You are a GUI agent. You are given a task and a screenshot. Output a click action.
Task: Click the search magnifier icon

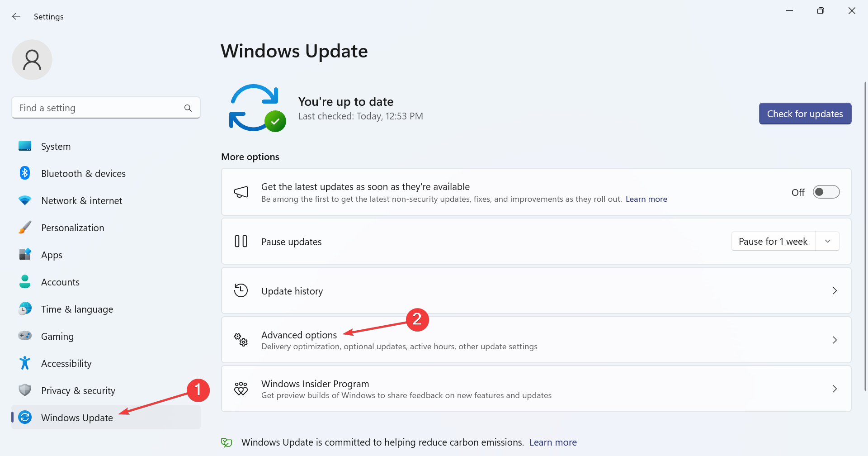click(x=188, y=108)
